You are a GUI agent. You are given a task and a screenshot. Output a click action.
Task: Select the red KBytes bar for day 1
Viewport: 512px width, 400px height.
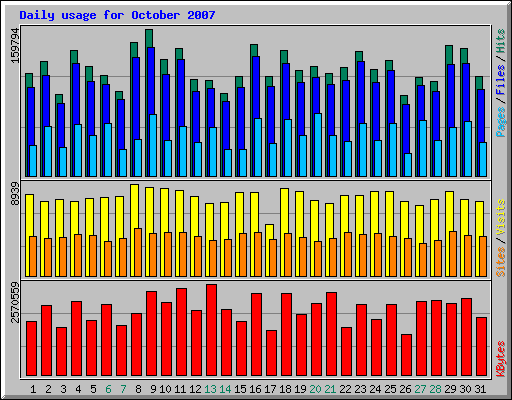(x=31, y=349)
